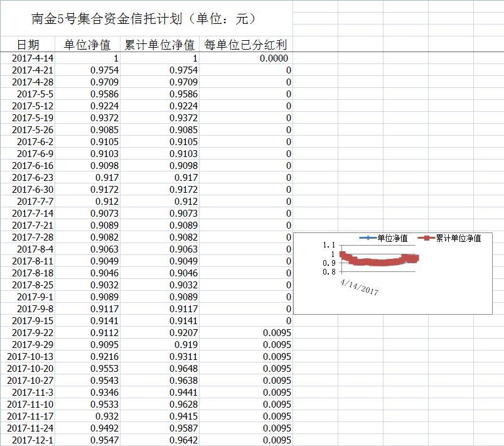This screenshot has height=446, width=504.
Task: Select the title cell 南金5号集合资金信托计划
Action: point(145,19)
